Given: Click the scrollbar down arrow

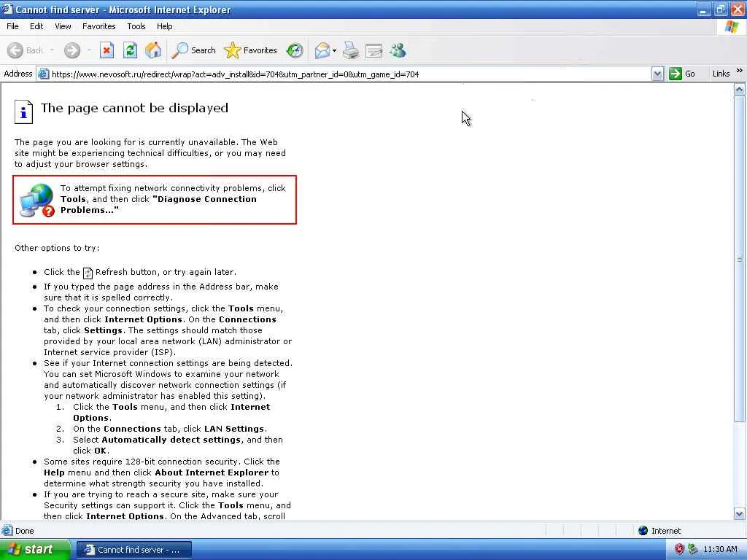Looking at the screenshot, I should pos(740,514).
